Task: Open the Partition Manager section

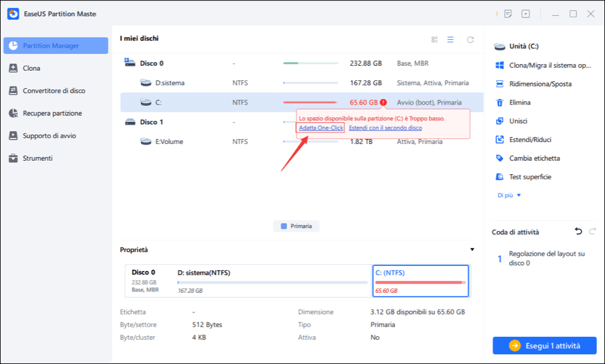Action: pyautogui.click(x=56, y=45)
